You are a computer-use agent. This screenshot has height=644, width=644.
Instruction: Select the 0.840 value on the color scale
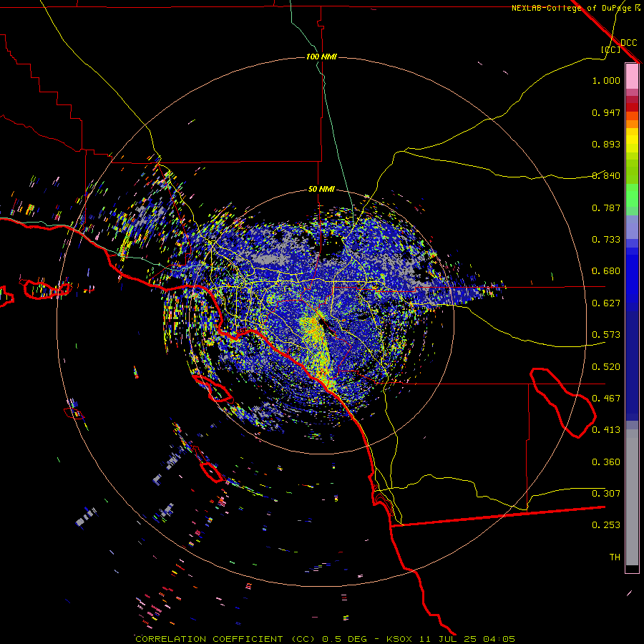[606, 176]
